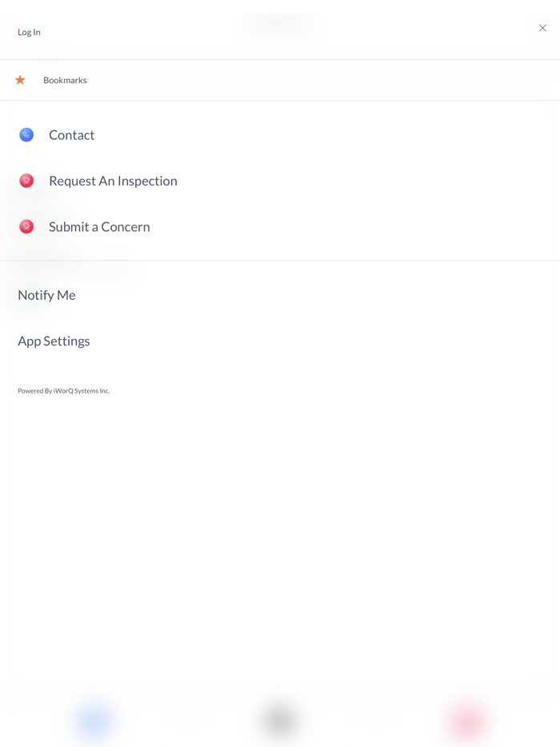Choose the Submit a Concern label
The width and height of the screenshot is (560, 747).
pos(99,226)
